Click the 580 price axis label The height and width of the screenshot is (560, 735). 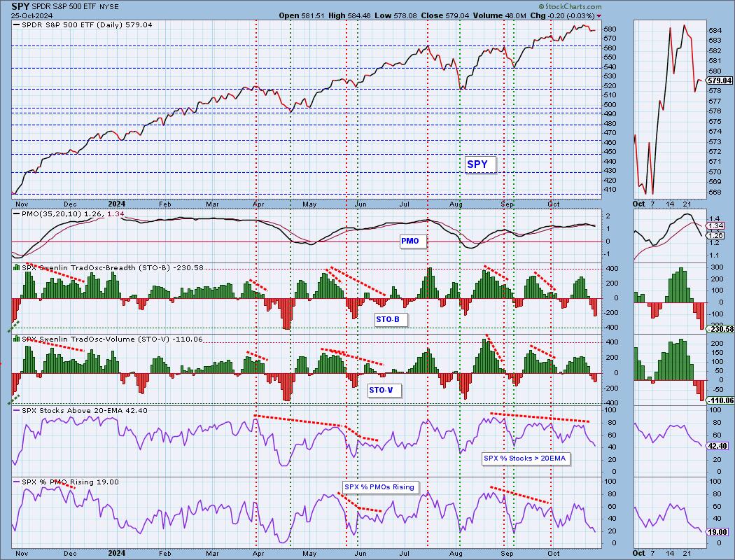(x=610, y=29)
